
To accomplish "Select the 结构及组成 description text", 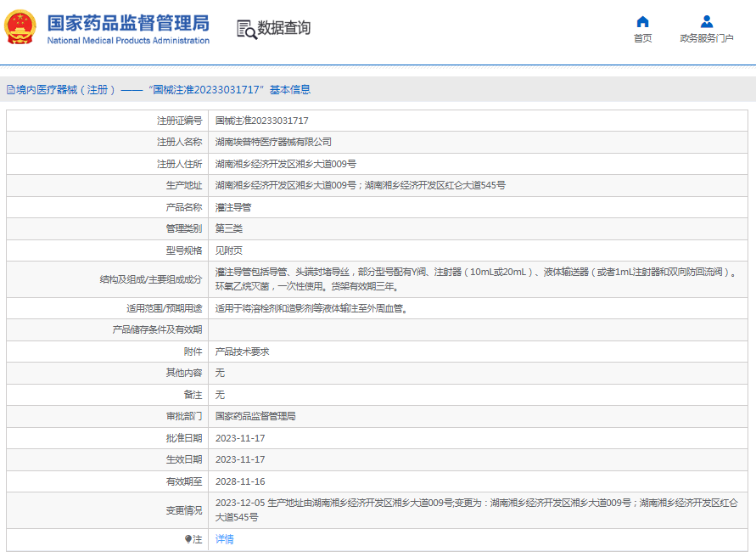I will pyautogui.click(x=476, y=279).
